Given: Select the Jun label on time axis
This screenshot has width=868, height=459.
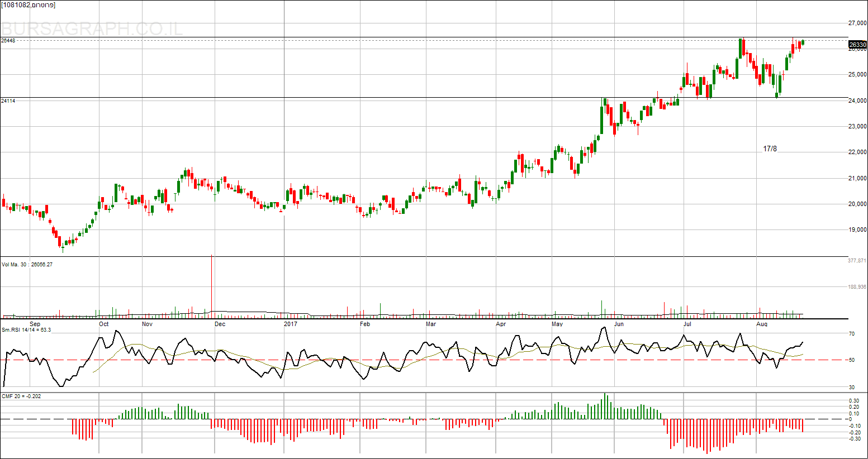Looking at the screenshot, I should click(x=619, y=324).
